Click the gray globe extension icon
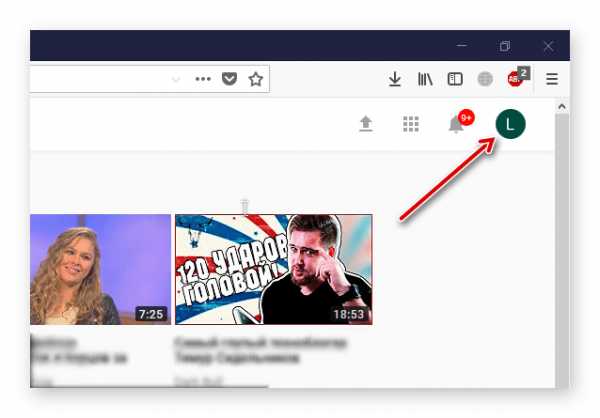Image resolution: width=600 pixels, height=418 pixels. point(485,79)
